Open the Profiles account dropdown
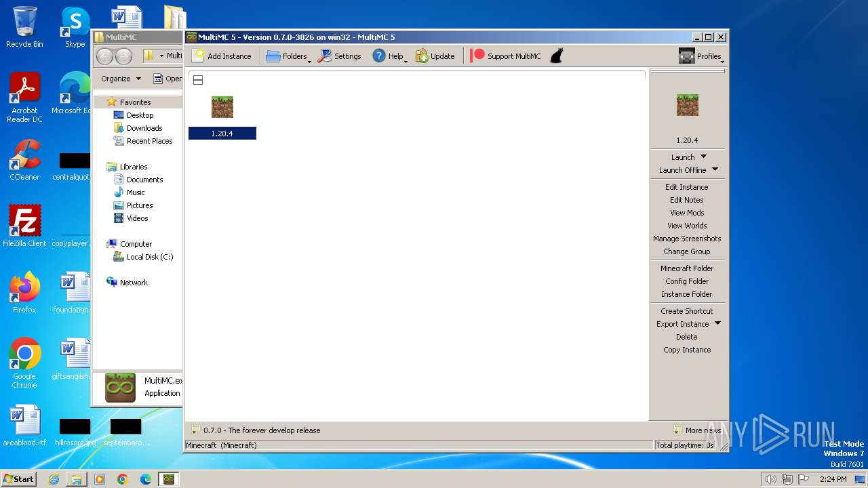This screenshot has width=868, height=488. [701, 56]
